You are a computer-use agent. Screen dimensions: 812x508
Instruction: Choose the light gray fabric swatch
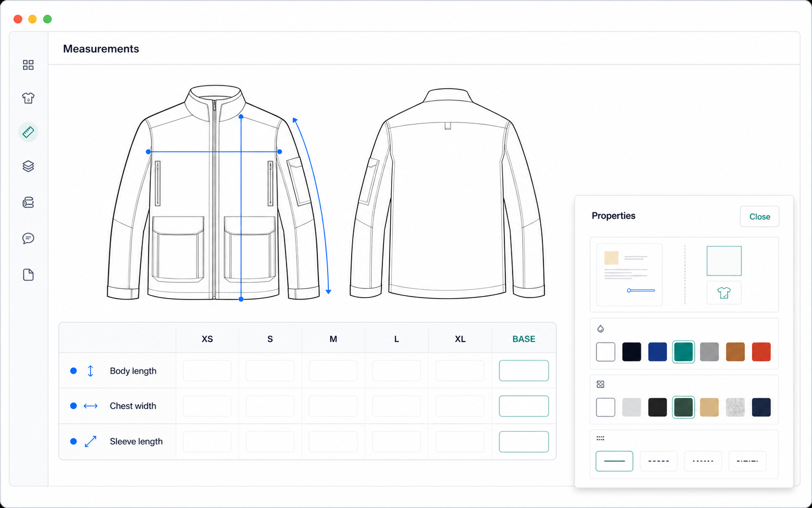point(631,407)
